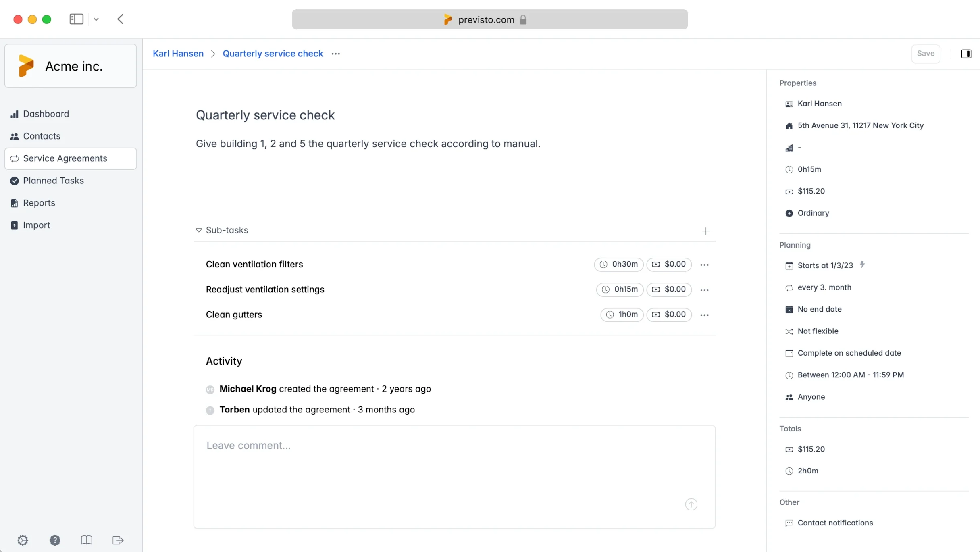Click the logout icon at sidebar bottom

[x=118, y=540]
